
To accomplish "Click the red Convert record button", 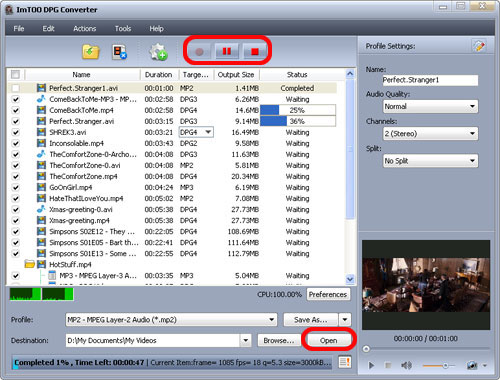I will [x=199, y=52].
